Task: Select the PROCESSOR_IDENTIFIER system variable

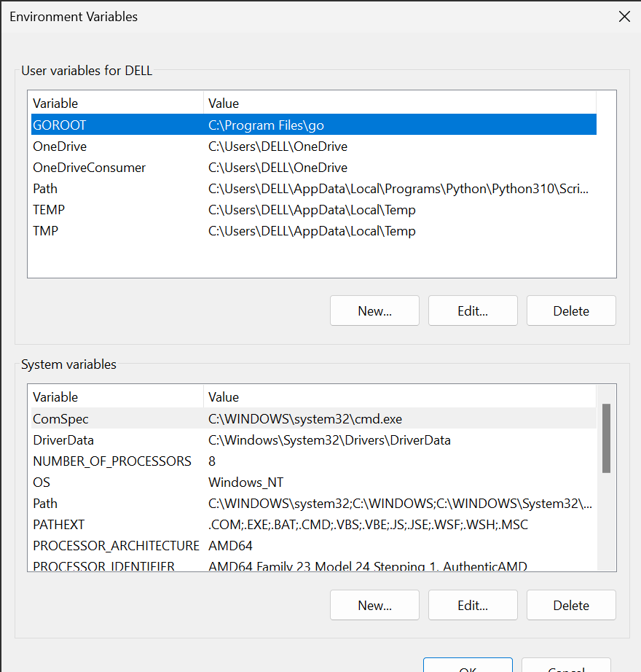Action: coord(314,565)
